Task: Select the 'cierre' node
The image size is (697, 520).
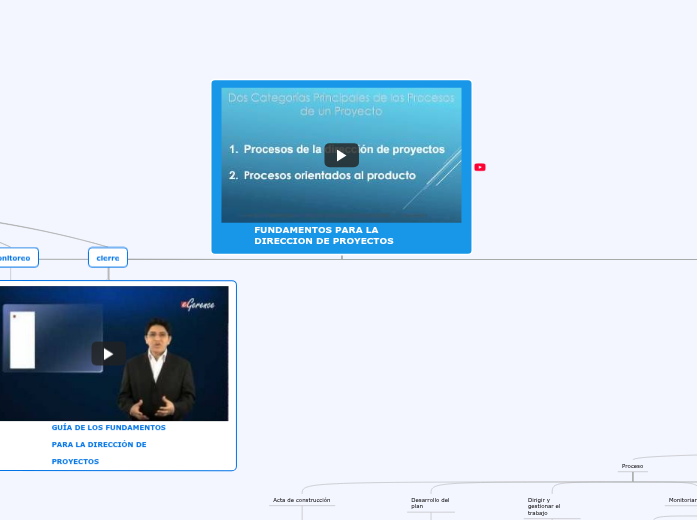Action: (x=108, y=258)
